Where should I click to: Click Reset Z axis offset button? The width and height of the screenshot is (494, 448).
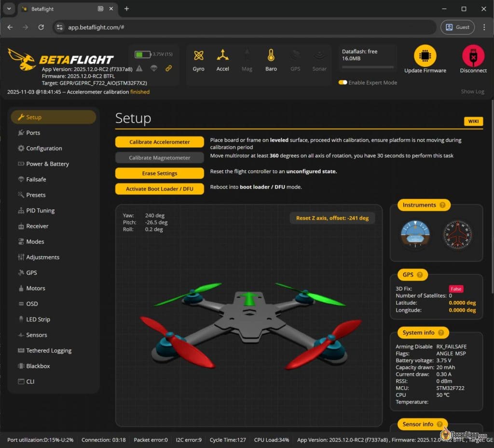coord(332,218)
